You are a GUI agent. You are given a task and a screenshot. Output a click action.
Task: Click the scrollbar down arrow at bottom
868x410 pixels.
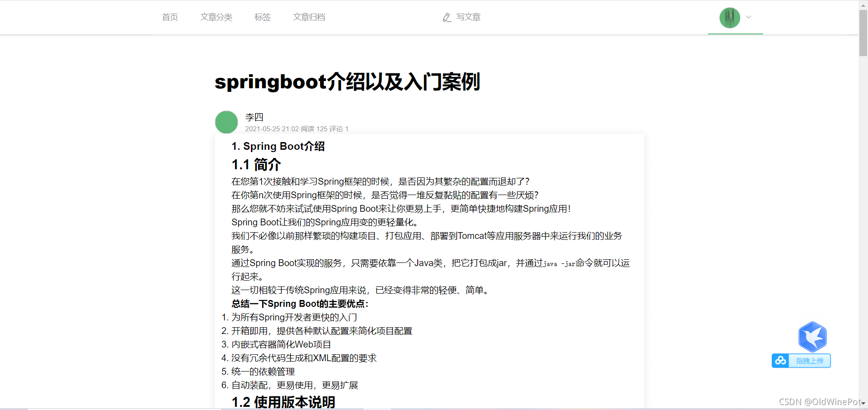pyautogui.click(x=863, y=403)
